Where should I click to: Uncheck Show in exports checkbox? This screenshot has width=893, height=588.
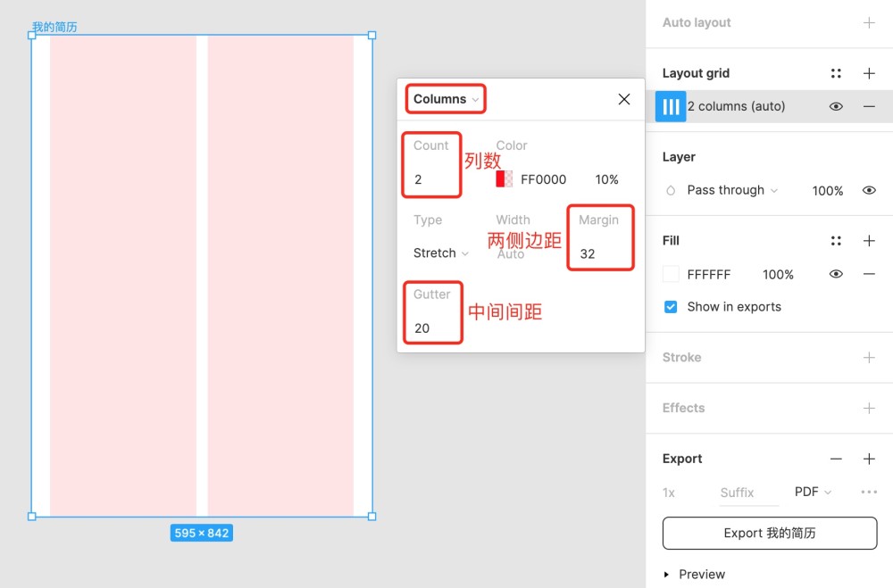pos(671,307)
